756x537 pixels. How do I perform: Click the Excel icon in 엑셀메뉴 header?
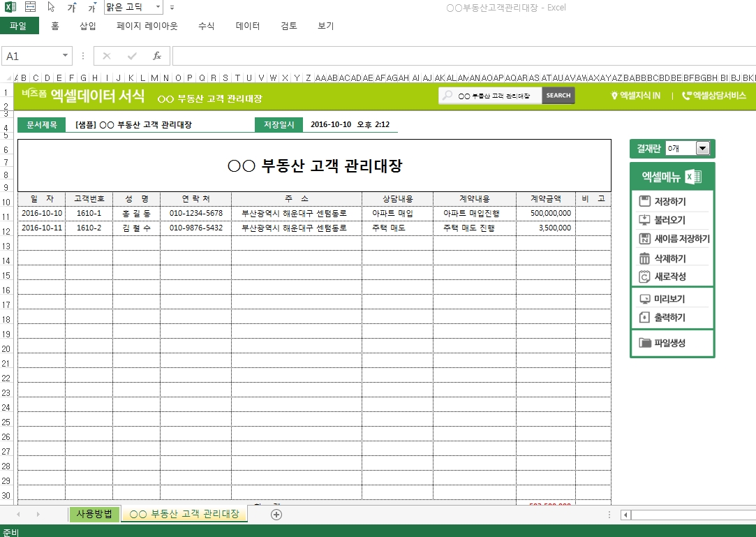coord(693,177)
